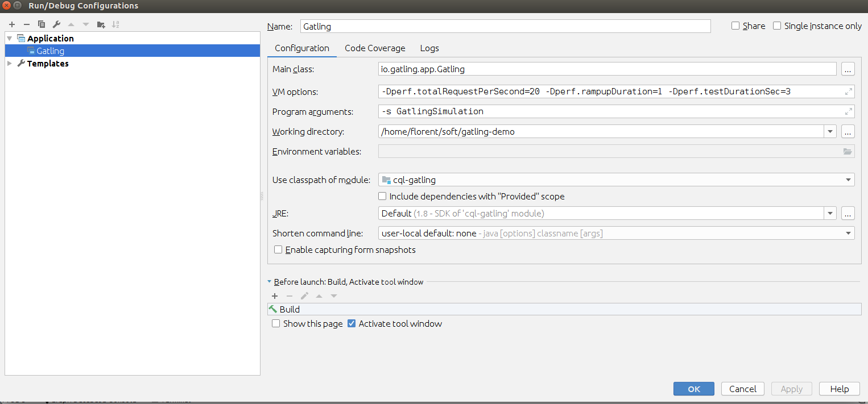868x404 pixels.
Task: Collapse the Application tree node
Action: point(9,39)
